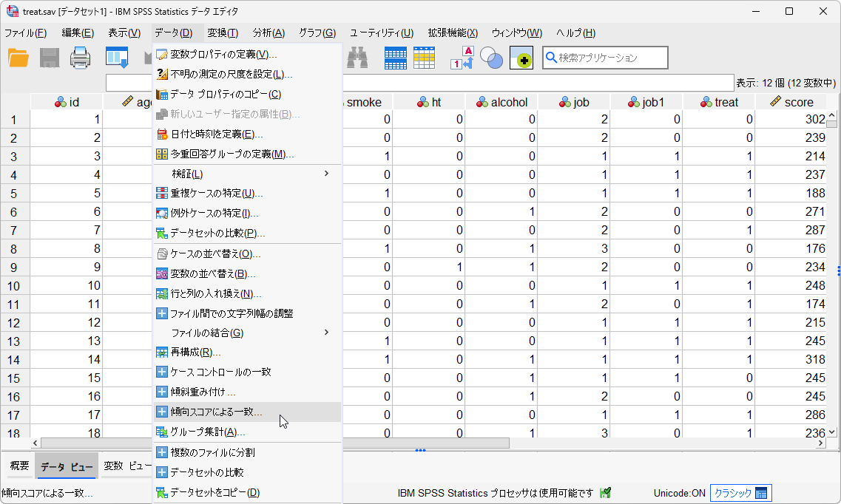Viewport: 841px width, 504px height.
Task: Click the print icon in the toolbar
Action: [80, 58]
